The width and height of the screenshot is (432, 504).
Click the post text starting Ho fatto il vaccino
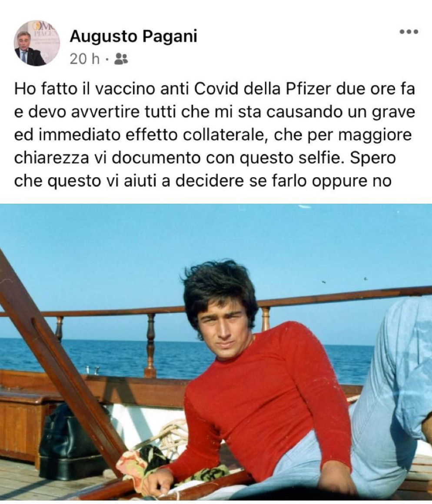tap(214, 135)
